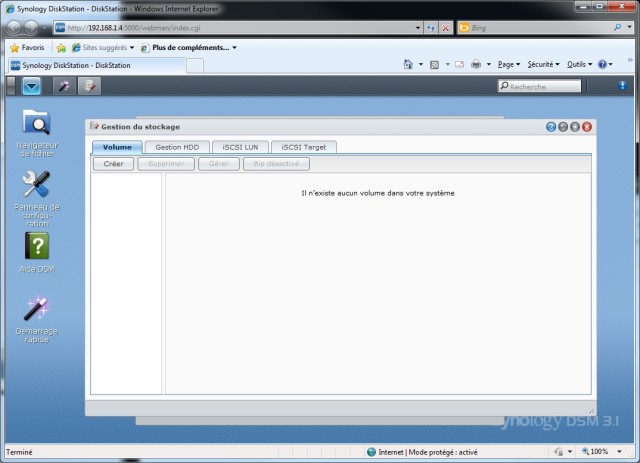Click the Bing search magnifier icon
This screenshot has width=640, height=463.
click(618, 27)
